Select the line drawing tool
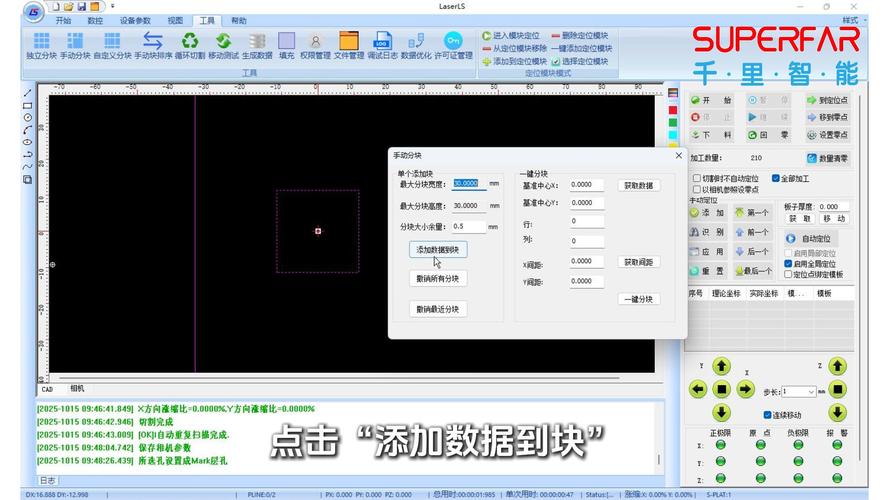Image resolution: width=889 pixels, height=500 pixels. coord(27,93)
